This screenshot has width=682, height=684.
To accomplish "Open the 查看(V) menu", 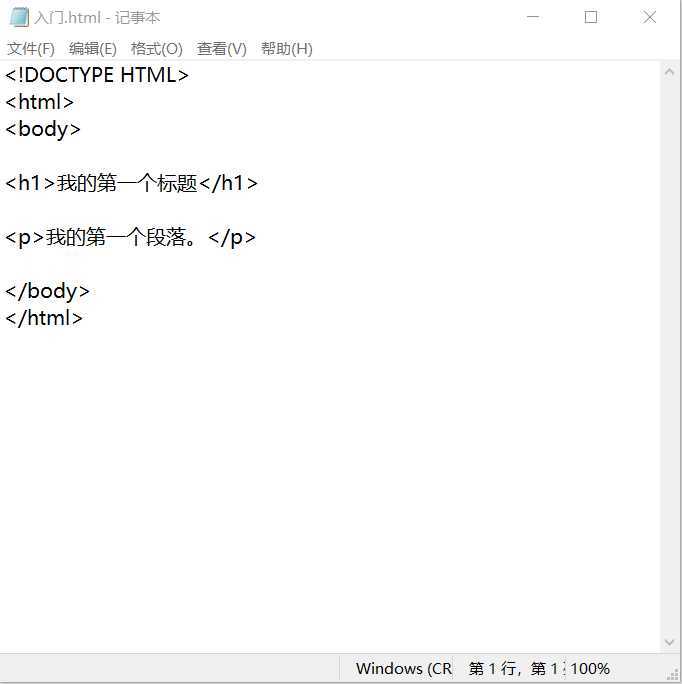I will click(x=222, y=48).
